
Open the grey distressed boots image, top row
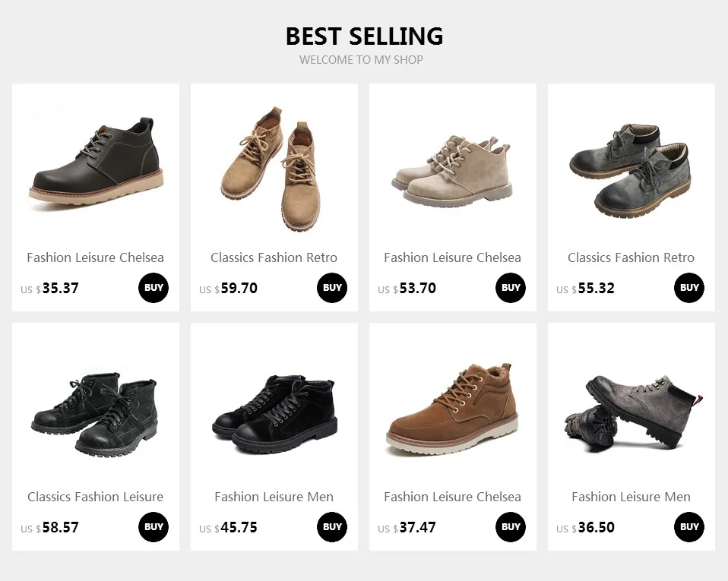point(631,171)
